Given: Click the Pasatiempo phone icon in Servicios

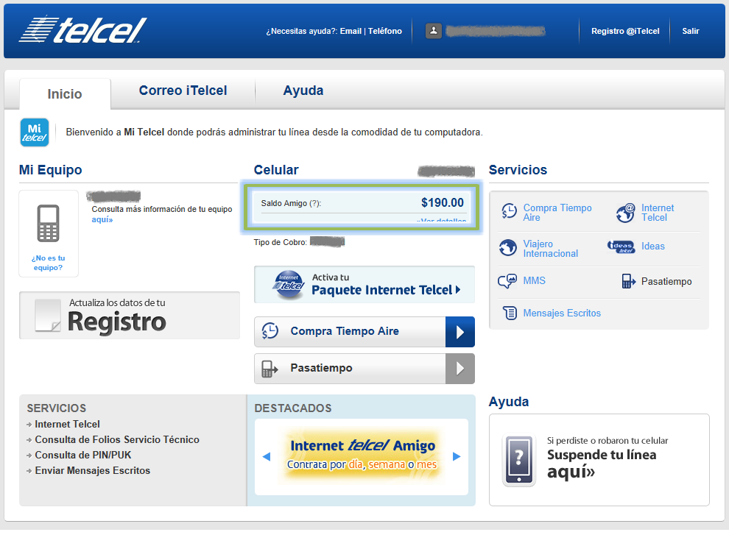Looking at the screenshot, I should (628, 281).
